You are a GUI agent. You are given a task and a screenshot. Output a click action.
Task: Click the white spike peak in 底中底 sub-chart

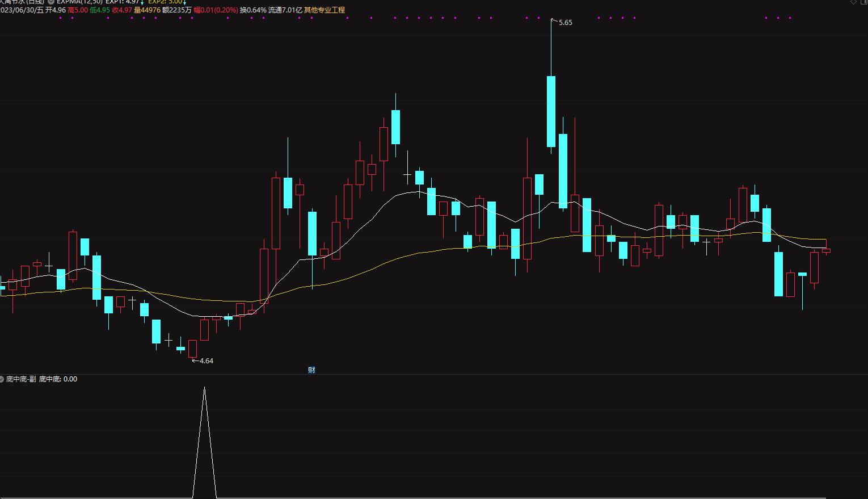click(x=204, y=388)
